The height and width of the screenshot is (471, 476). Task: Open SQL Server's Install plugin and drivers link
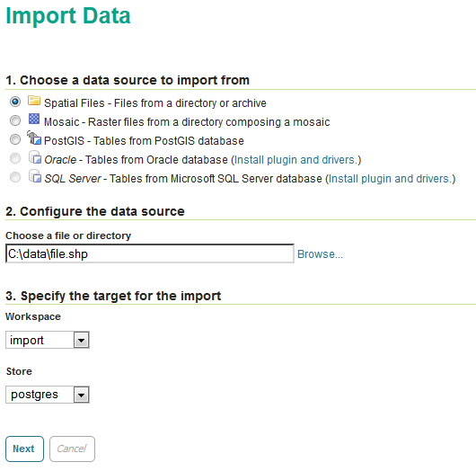pyautogui.click(x=391, y=179)
